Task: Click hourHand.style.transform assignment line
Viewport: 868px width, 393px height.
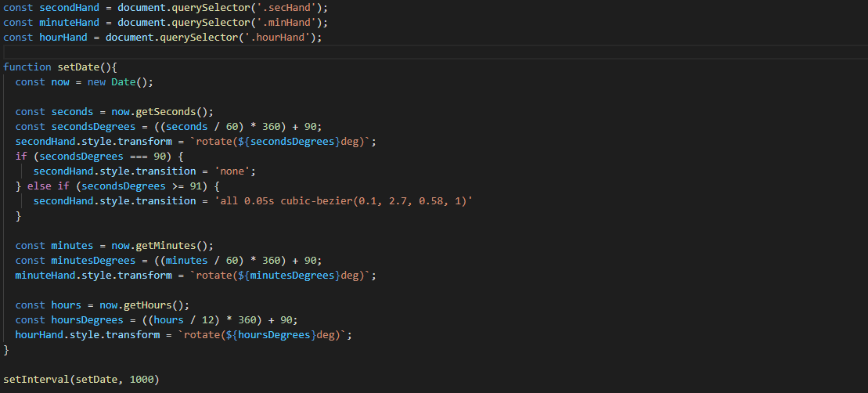Action: click(x=184, y=336)
